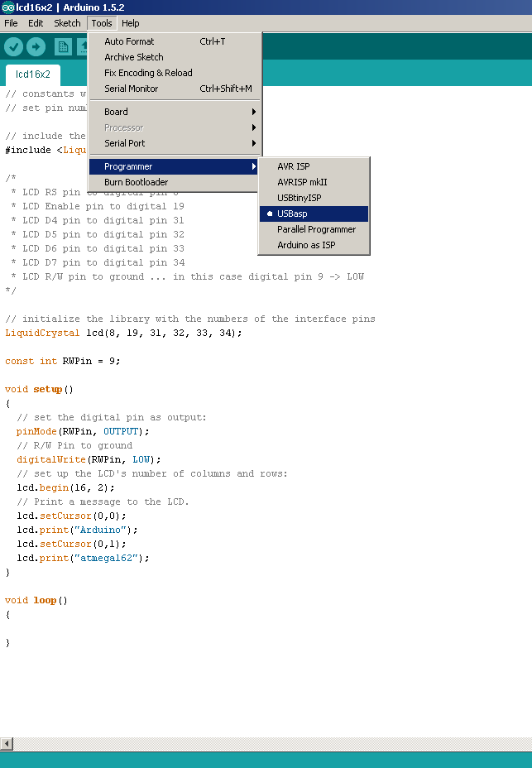The image size is (532, 768).
Task: Click the 'const int RWPin = 9;' line
Action: pos(63,361)
